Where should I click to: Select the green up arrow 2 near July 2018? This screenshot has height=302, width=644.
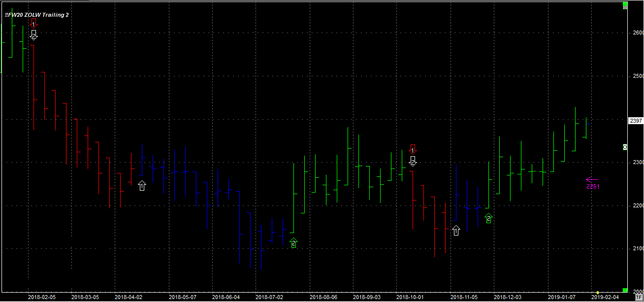[294, 242]
